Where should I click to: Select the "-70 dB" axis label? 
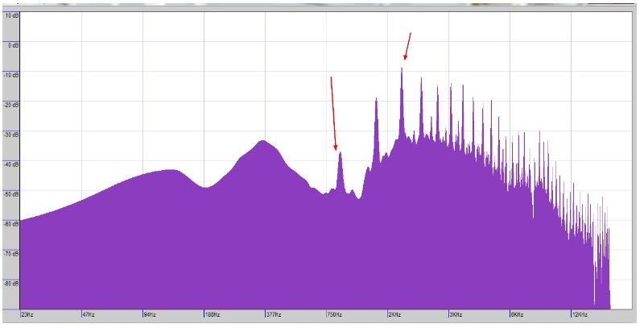coord(12,254)
